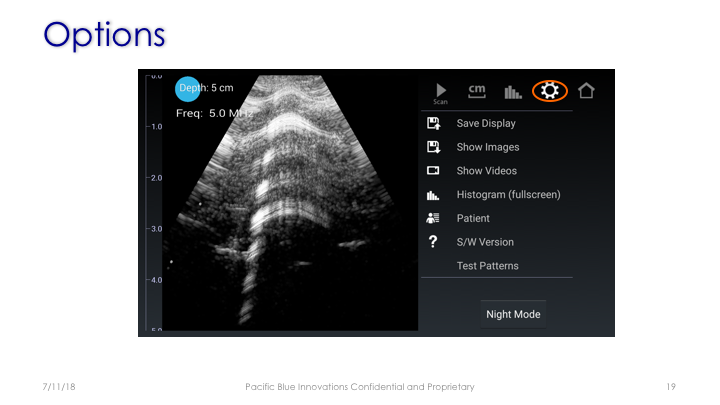Click the 4.0 mark on depth scale
The width and height of the screenshot is (720, 405).
[156, 280]
